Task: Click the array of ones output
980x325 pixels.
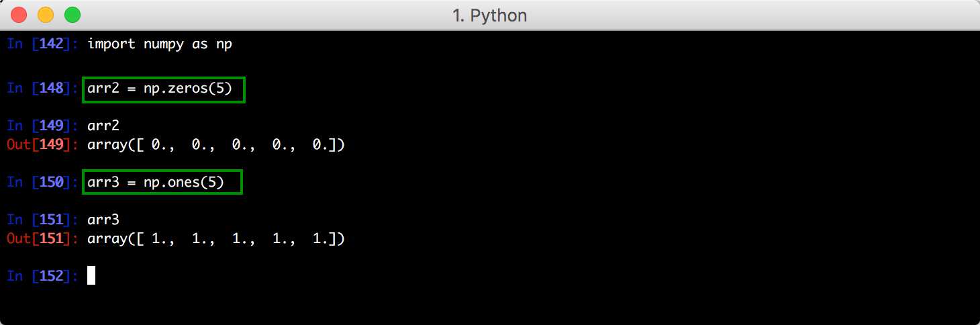Action: 216,238
